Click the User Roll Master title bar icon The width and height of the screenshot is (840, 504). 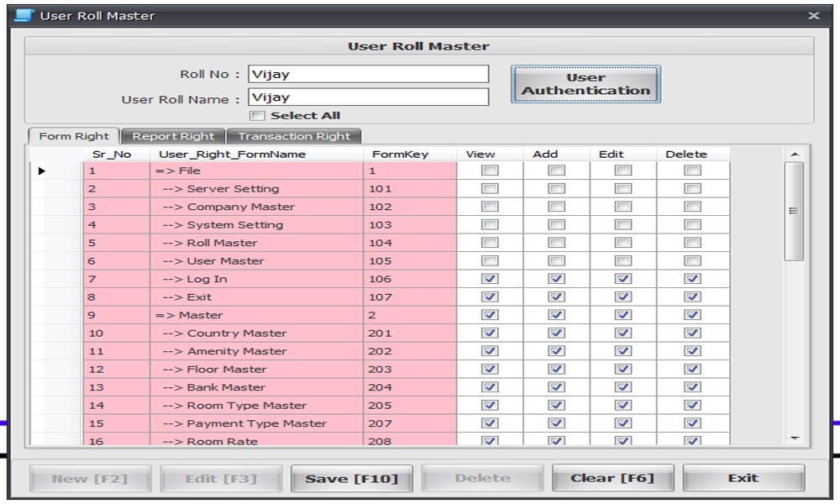pyautogui.click(x=24, y=15)
